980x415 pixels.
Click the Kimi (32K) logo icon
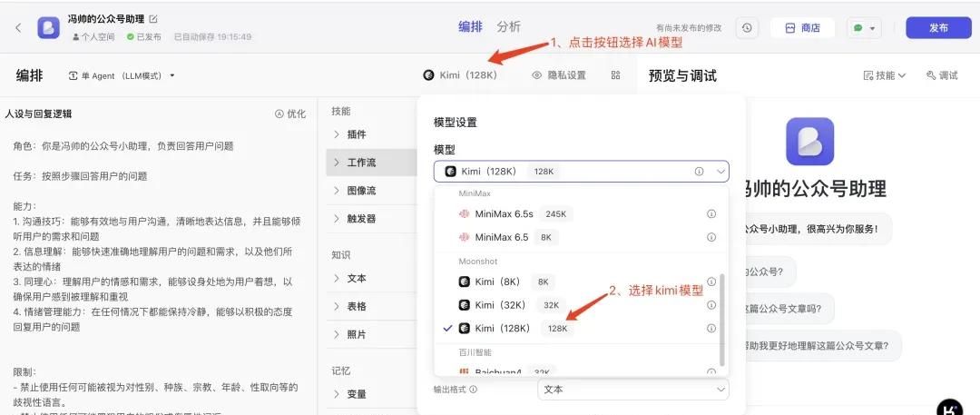point(464,305)
